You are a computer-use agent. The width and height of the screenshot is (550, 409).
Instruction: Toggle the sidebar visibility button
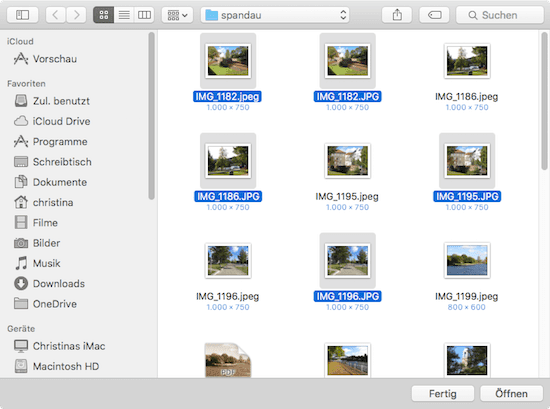(x=22, y=15)
